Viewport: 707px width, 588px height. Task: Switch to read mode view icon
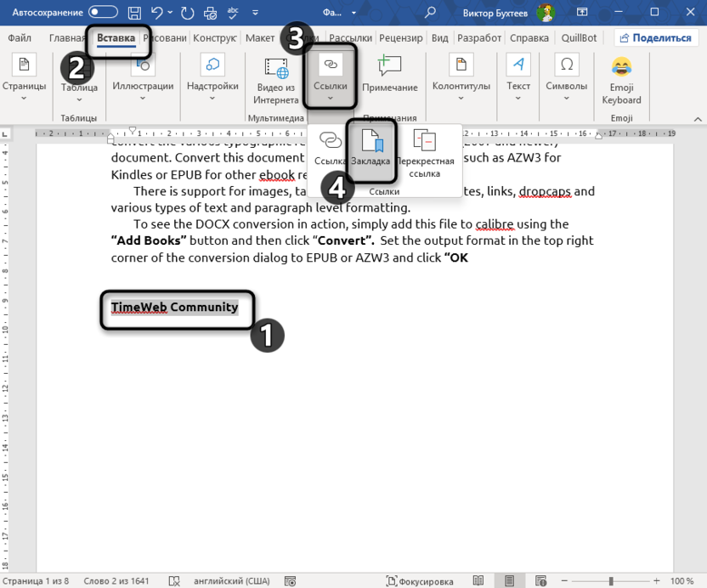click(x=478, y=580)
